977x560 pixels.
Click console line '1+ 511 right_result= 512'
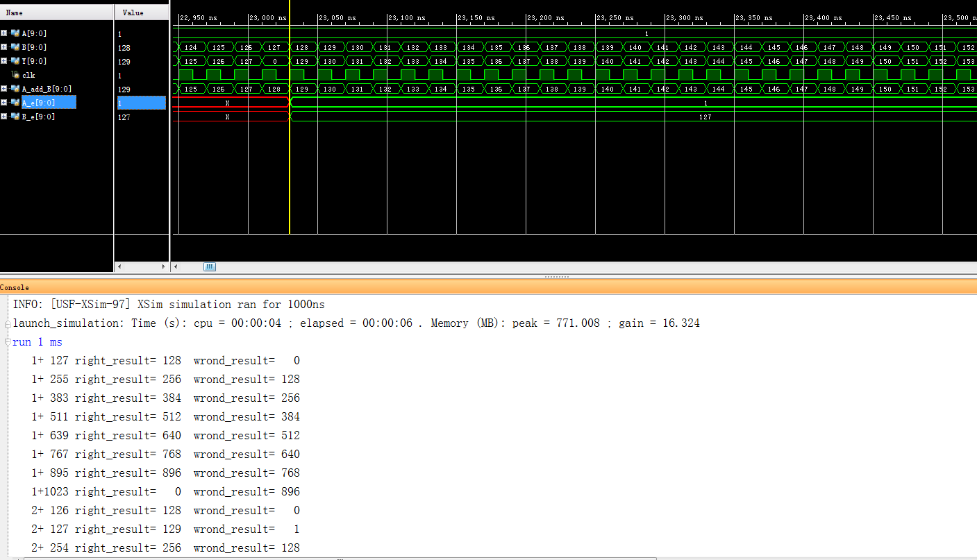165,417
